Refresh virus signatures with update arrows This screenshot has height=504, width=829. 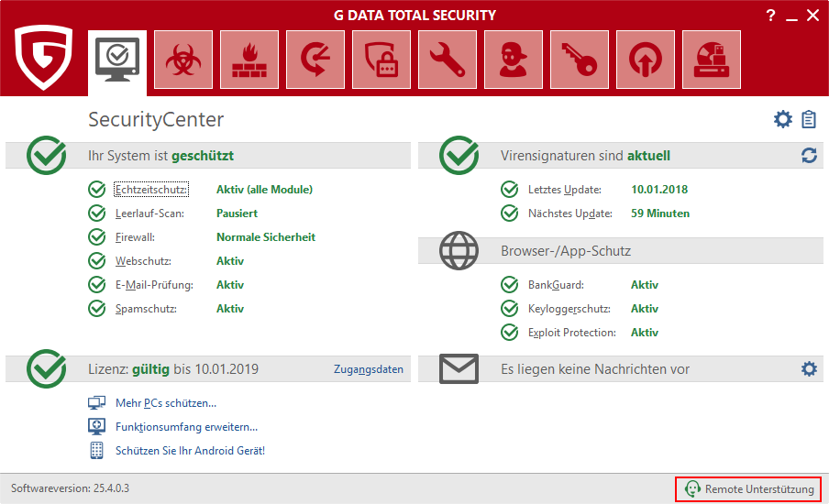pos(809,155)
